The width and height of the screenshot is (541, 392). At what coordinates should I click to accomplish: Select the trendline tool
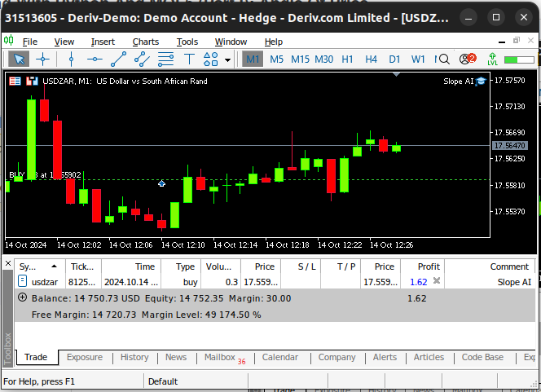[118, 59]
